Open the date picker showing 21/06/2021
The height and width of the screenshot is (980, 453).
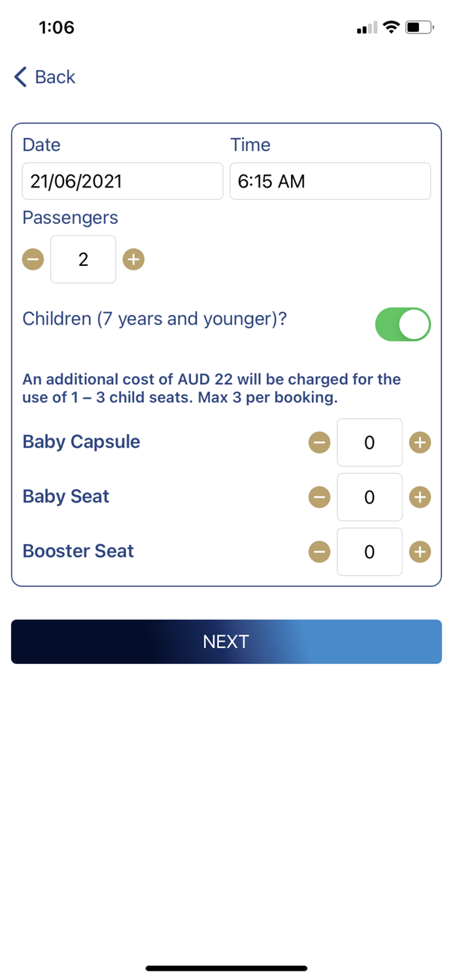(122, 181)
